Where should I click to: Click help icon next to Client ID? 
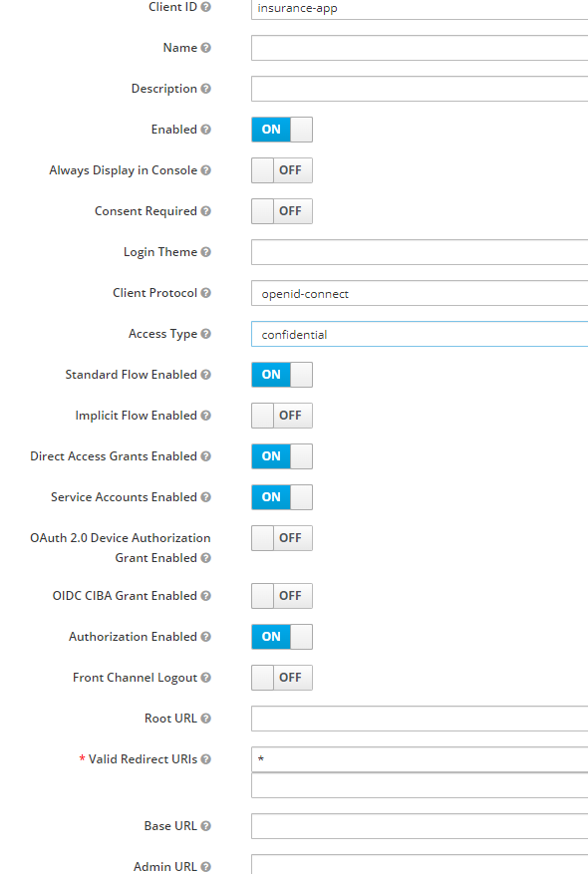tap(205, 7)
